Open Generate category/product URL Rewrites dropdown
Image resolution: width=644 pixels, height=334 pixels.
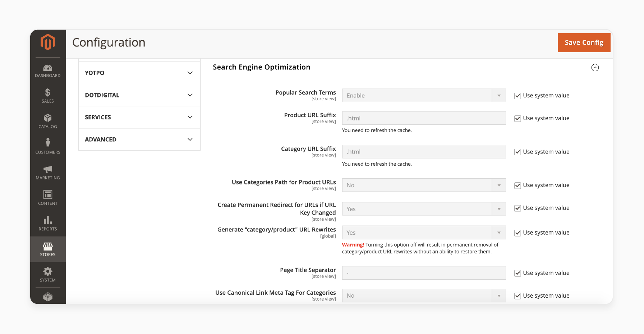(x=424, y=233)
